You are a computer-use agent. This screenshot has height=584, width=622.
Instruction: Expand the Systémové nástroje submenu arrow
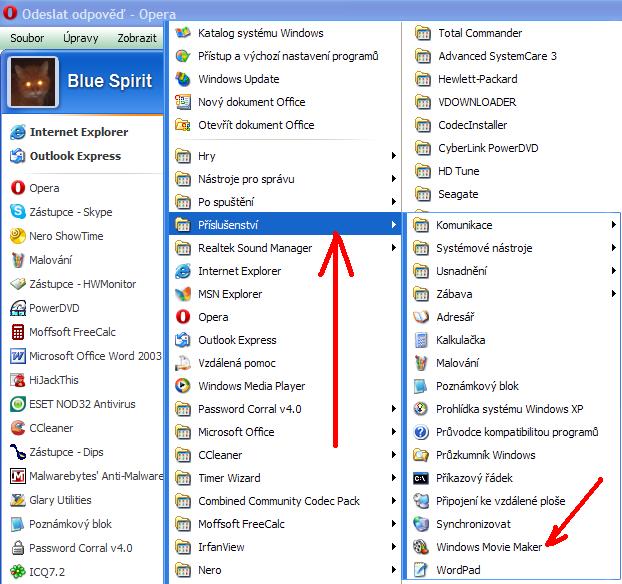pyautogui.click(x=614, y=248)
